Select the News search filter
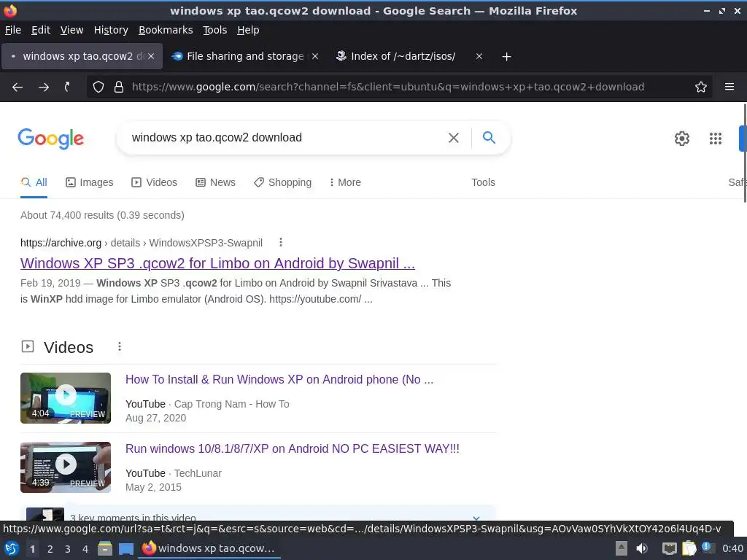Image resolution: width=747 pixels, height=560 pixels. (215, 182)
